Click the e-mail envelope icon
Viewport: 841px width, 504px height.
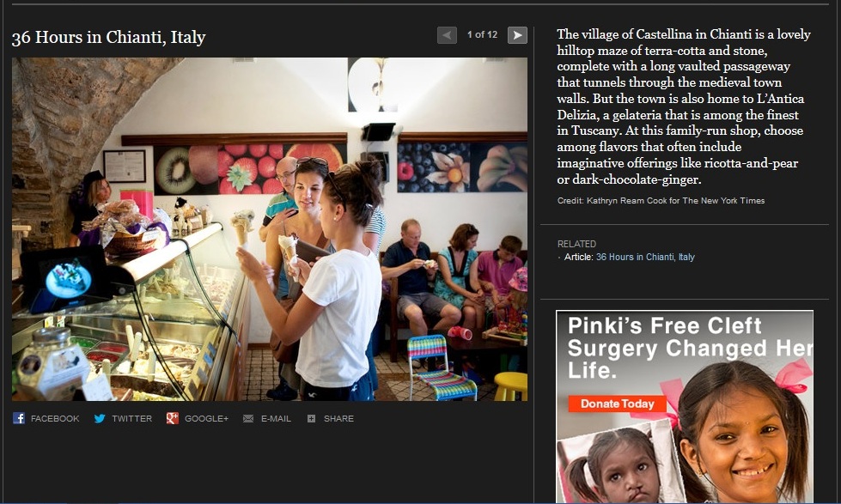point(247,418)
